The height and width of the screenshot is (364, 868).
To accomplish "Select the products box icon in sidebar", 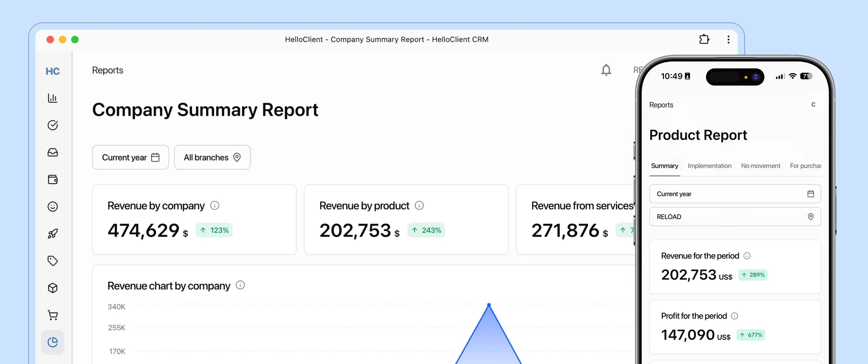I will (53, 288).
